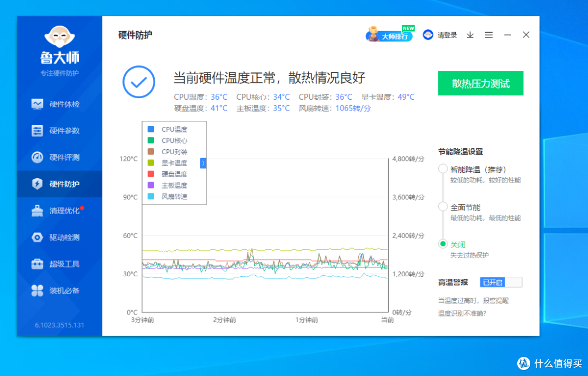This screenshot has width=588, height=376.
Task: Close the 鲁大师 window
Action: 526,35
